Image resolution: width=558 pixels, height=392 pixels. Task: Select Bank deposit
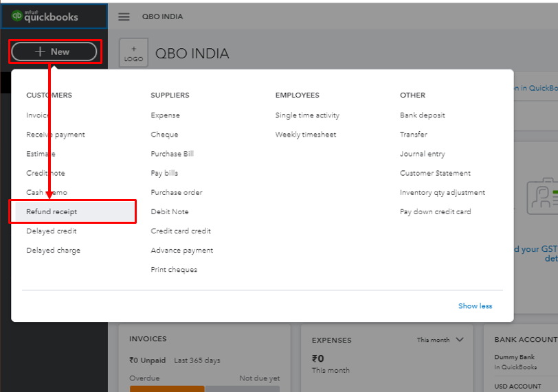423,115
